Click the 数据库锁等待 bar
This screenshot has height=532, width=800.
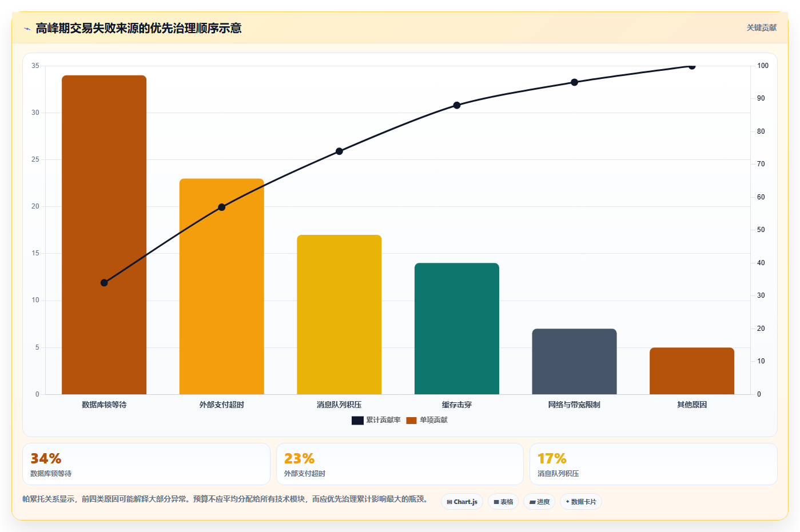(x=104, y=235)
